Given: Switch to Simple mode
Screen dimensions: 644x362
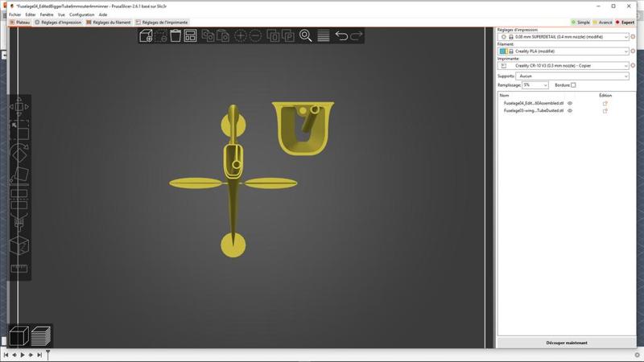Looking at the screenshot, I should click(x=580, y=23).
